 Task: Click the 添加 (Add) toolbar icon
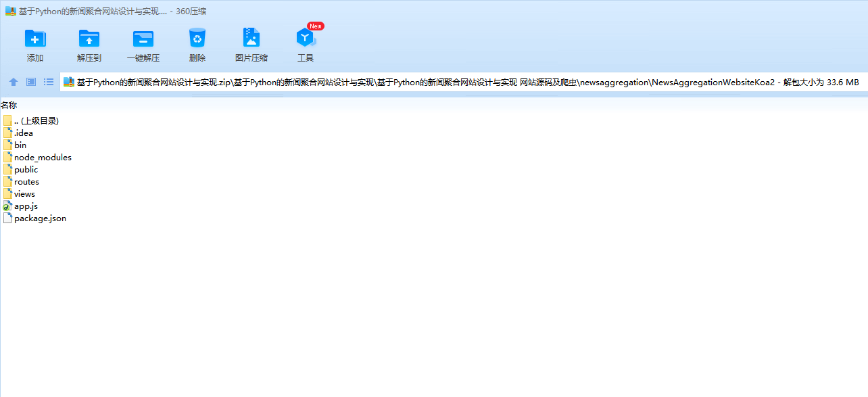35,39
